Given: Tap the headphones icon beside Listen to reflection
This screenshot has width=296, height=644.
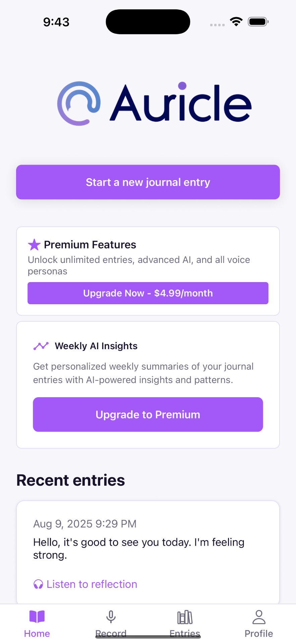Looking at the screenshot, I should [38, 584].
